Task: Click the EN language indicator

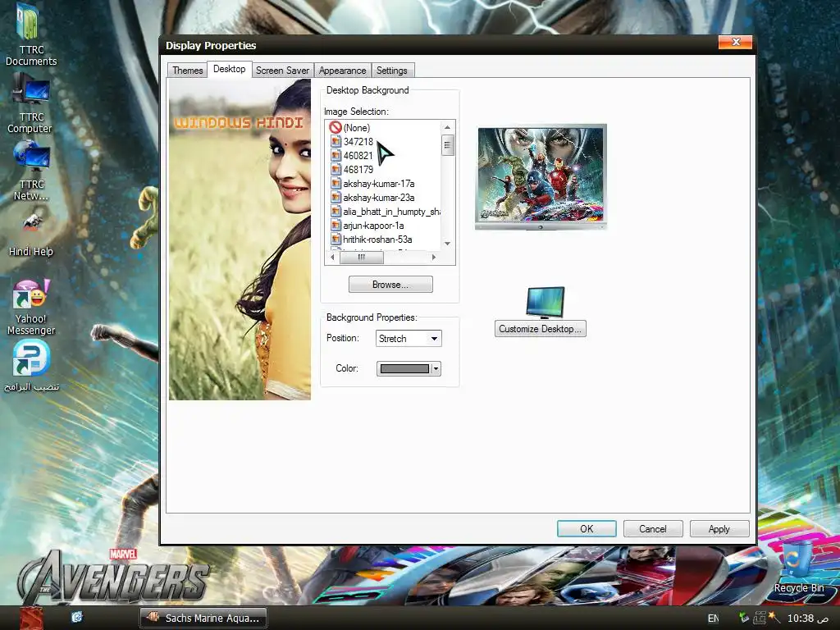Action: click(x=713, y=619)
